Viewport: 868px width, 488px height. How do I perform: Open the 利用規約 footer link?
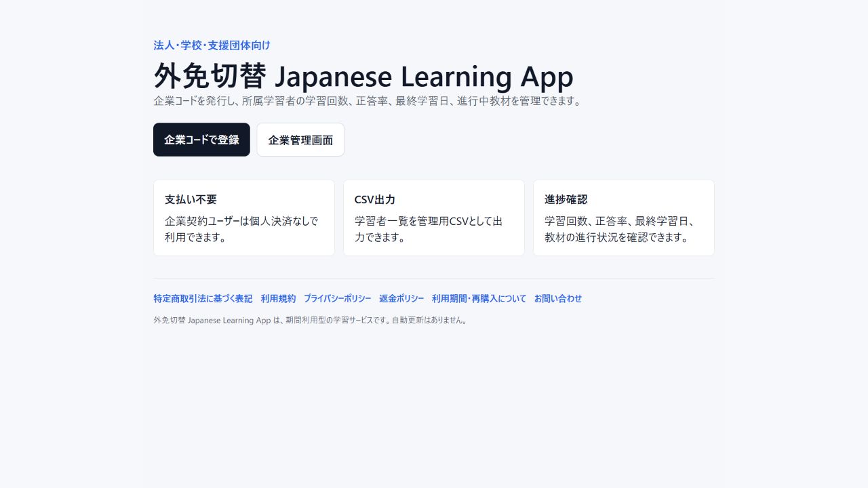(278, 298)
